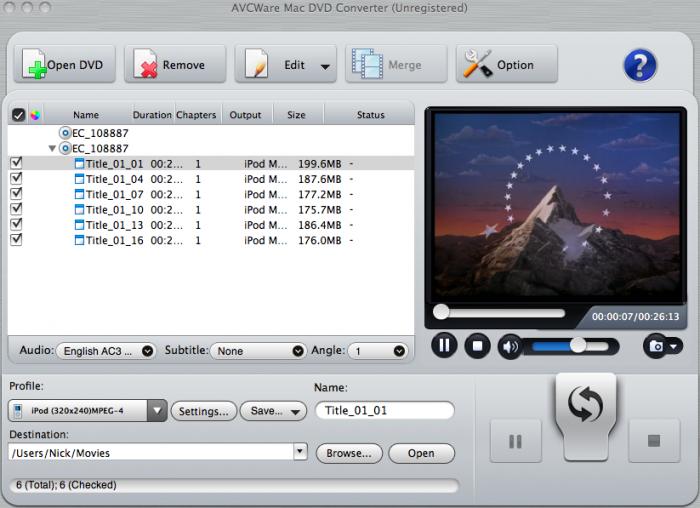The height and width of the screenshot is (508, 700).
Task: Click the Output column header
Action: click(245, 115)
